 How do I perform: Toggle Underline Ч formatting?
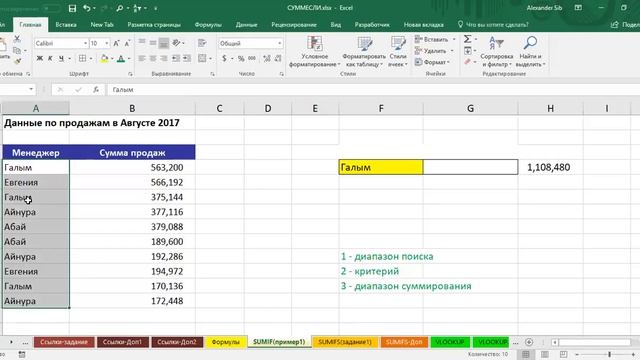coord(61,59)
